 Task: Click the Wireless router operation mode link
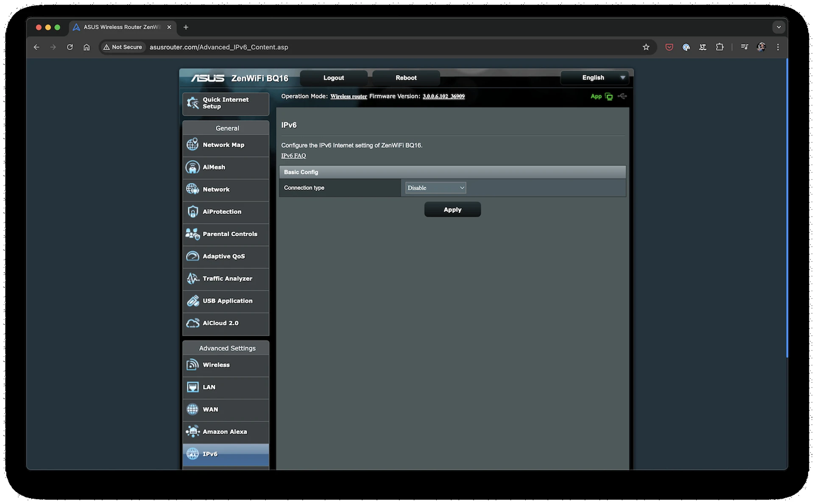348,96
